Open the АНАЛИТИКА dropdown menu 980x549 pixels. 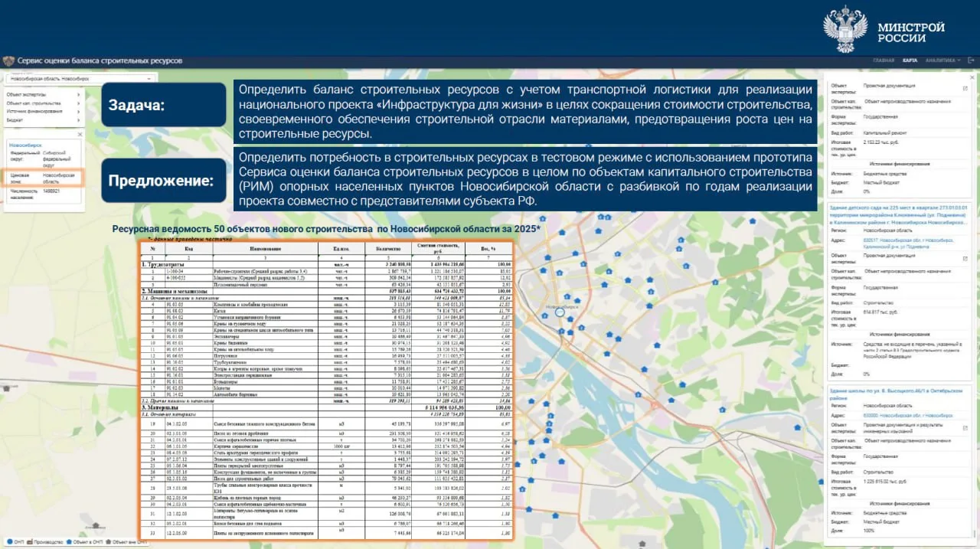tap(942, 60)
